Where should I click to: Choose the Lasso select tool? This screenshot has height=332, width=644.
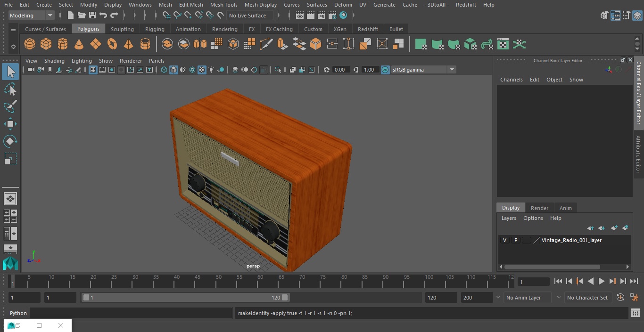pyautogui.click(x=10, y=89)
